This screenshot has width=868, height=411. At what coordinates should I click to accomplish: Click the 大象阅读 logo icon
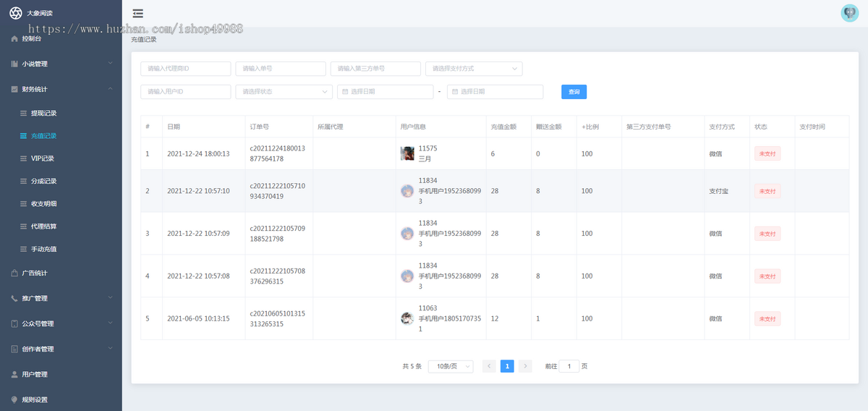[15, 13]
